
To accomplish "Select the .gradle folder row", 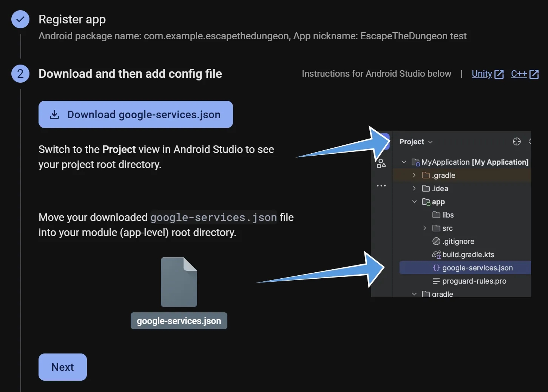I will [462, 175].
